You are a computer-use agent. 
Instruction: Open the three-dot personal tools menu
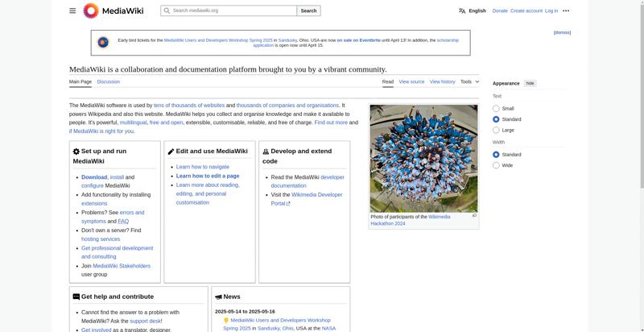pyautogui.click(x=566, y=10)
